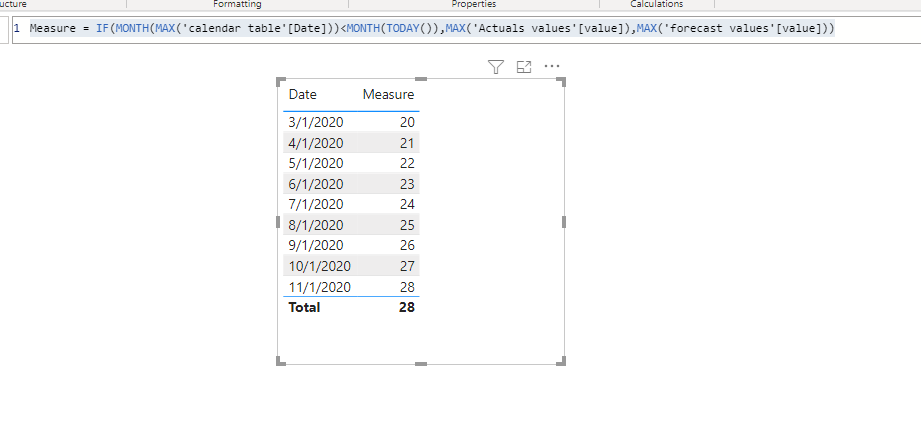921x442 pixels.
Task: Grab the bottom-right visual resize handle
Action: click(561, 361)
